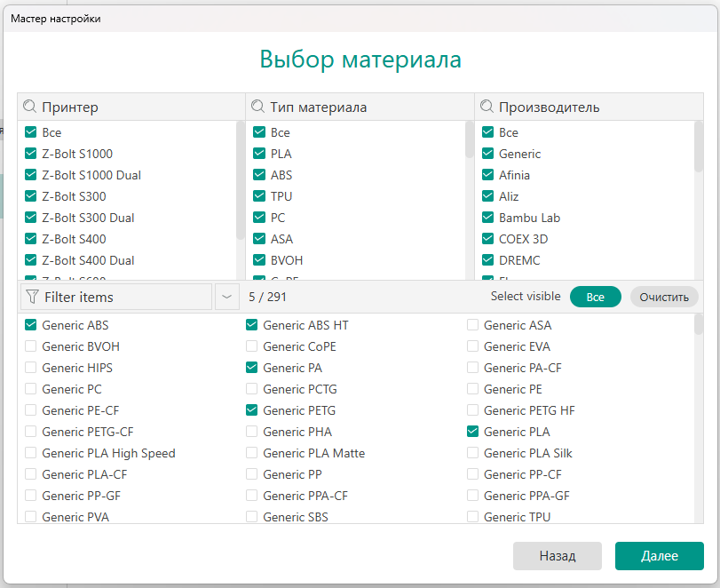The image size is (720, 588).
Task: Select Generic PLA High Speed filament
Action: point(30,453)
